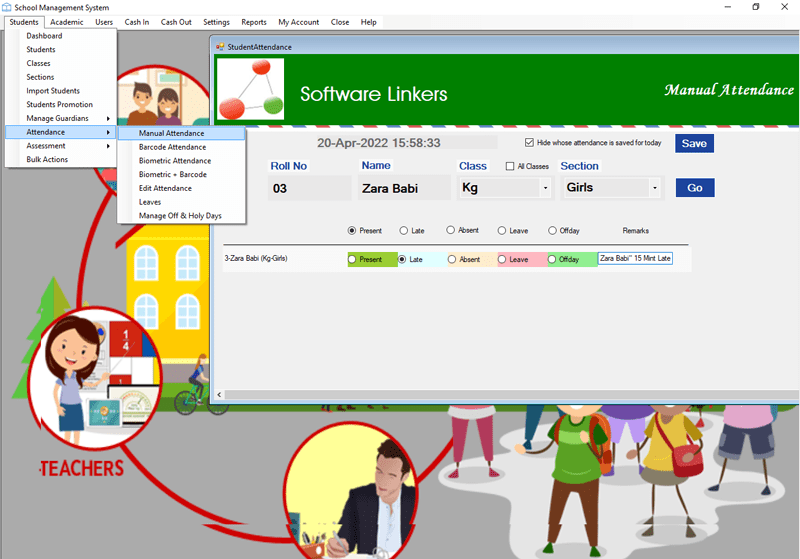Viewport: 800px width, 559px height.
Task: Select Biometric Attendance submenu item
Action: pos(182,161)
